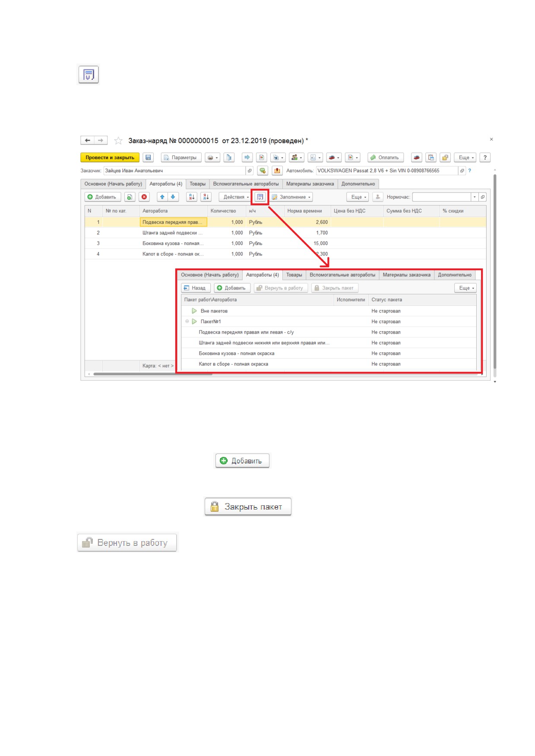Select the upper Товары tab
535x756 pixels.
pyautogui.click(x=197, y=184)
